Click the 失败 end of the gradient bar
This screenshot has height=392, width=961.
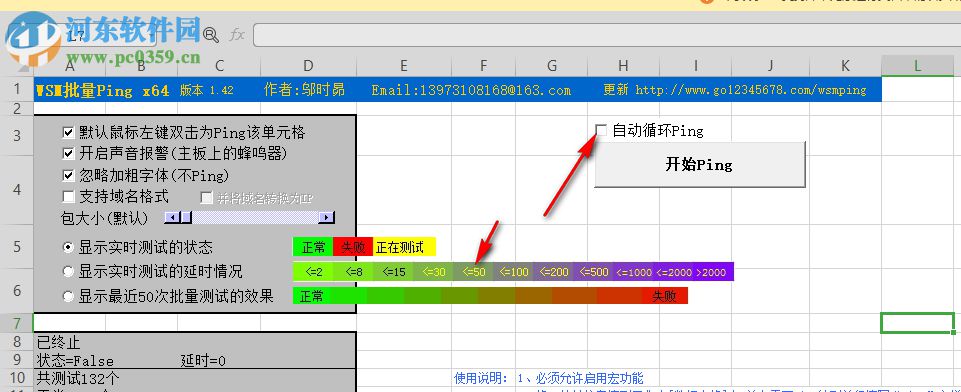point(665,296)
